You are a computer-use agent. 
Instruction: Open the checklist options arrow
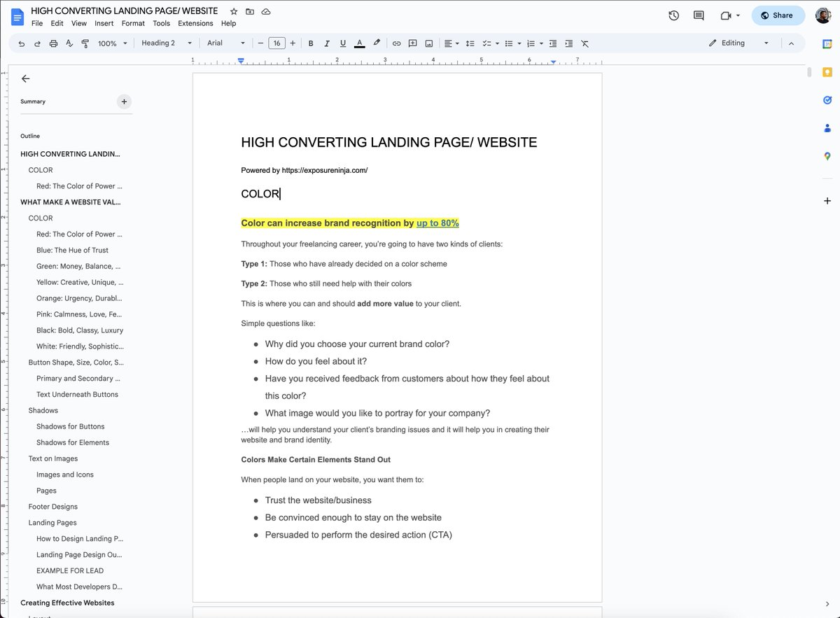(x=496, y=43)
